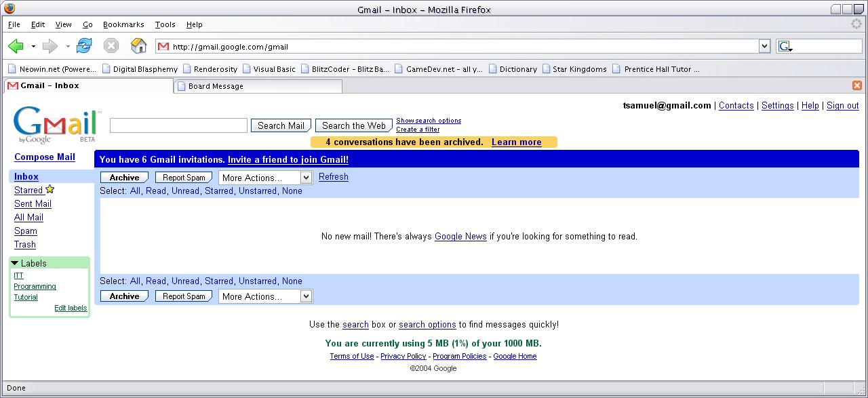Open the Compose Mail link
868x398 pixels.
pos(45,157)
